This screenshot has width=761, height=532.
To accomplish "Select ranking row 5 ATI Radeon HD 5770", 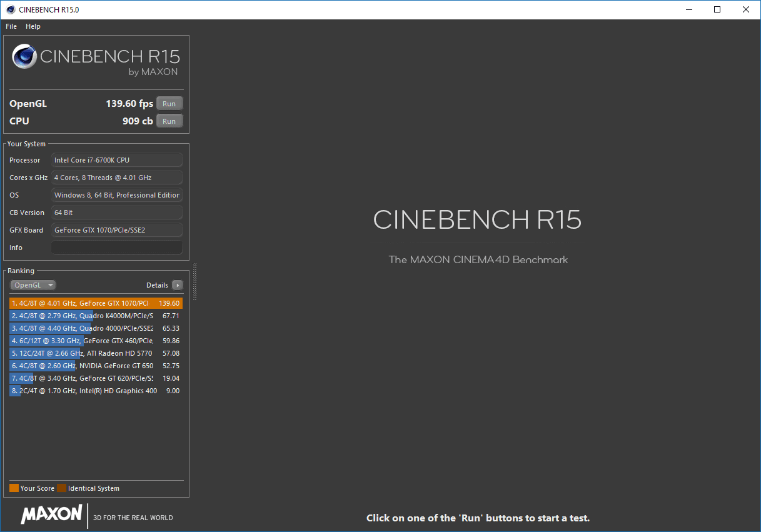I will point(96,353).
